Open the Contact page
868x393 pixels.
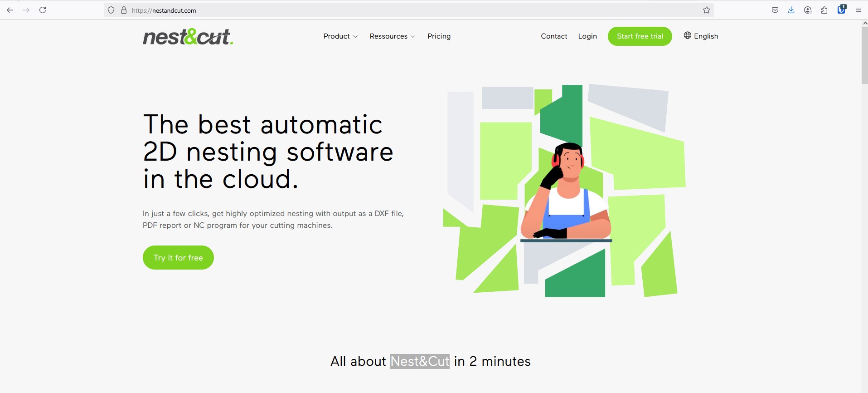[x=554, y=36]
